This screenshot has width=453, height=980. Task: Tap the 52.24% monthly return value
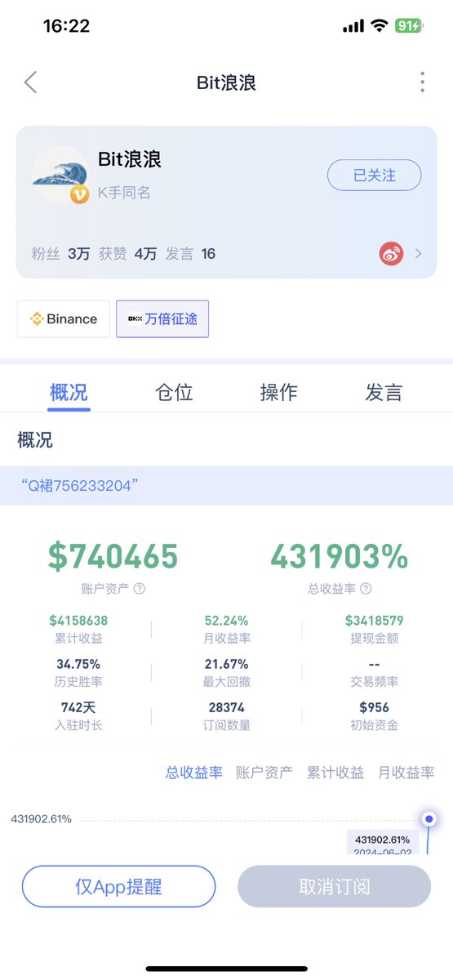(x=227, y=621)
